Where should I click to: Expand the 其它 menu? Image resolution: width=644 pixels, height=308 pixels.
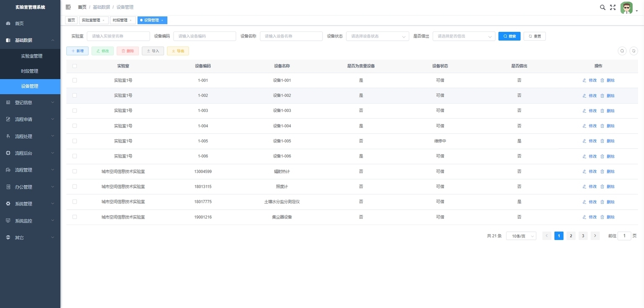tap(30, 238)
